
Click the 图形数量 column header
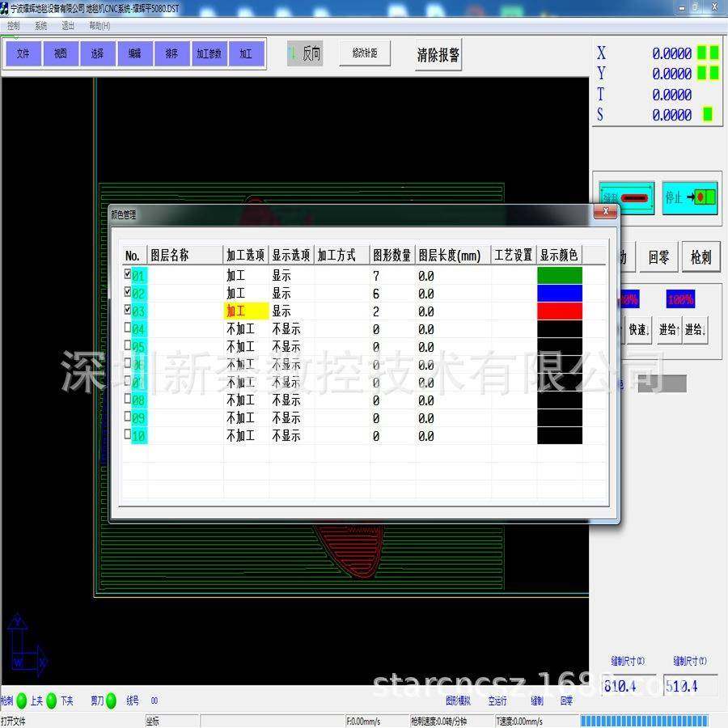click(x=392, y=255)
